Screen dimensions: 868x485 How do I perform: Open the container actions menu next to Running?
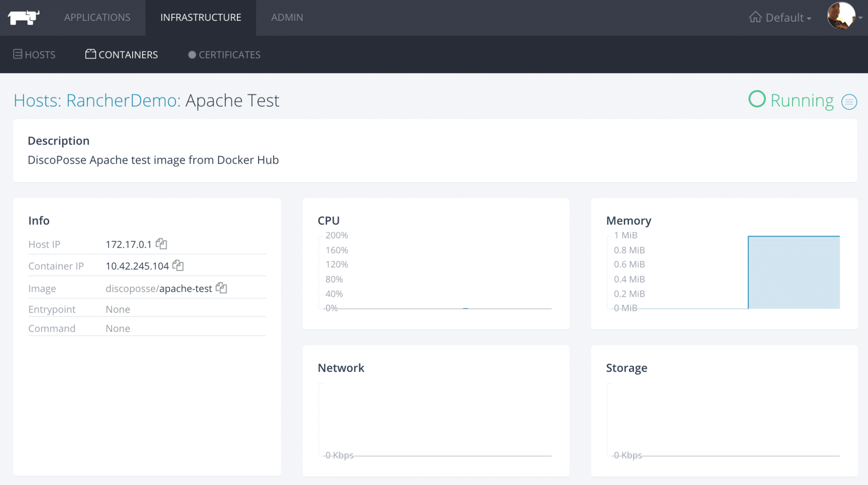[x=849, y=102]
